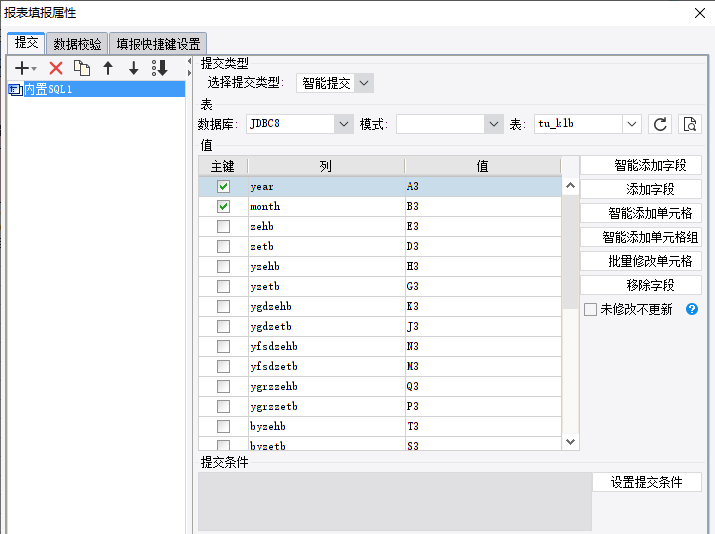715x534 pixels.
Task: Click the copy item icon
Action: [82, 68]
